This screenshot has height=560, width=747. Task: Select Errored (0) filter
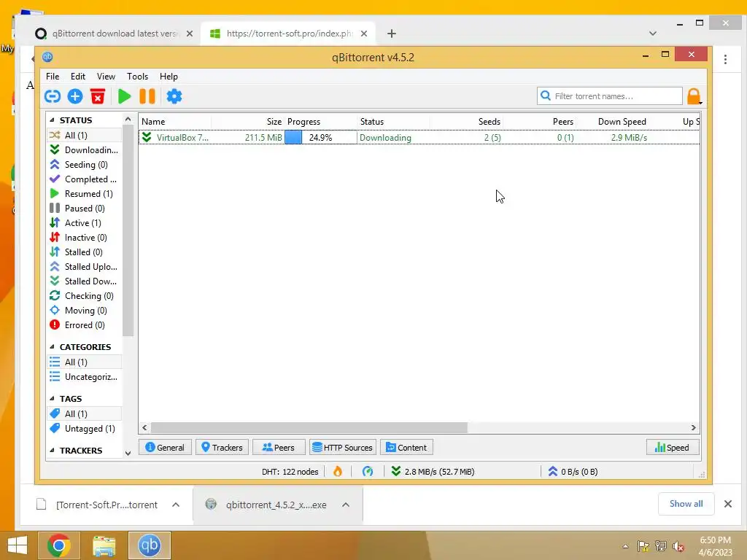pyautogui.click(x=85, y=325)
